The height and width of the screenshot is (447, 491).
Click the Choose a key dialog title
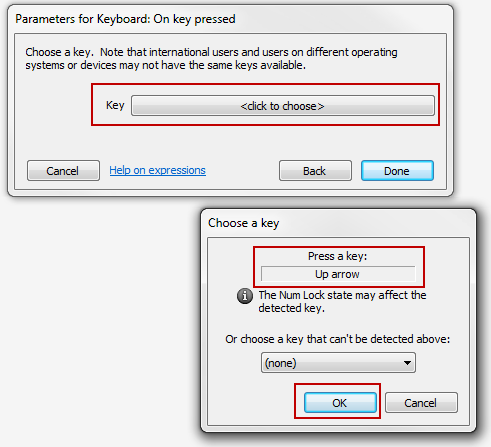pyautogui.click(x=244, y=223)
